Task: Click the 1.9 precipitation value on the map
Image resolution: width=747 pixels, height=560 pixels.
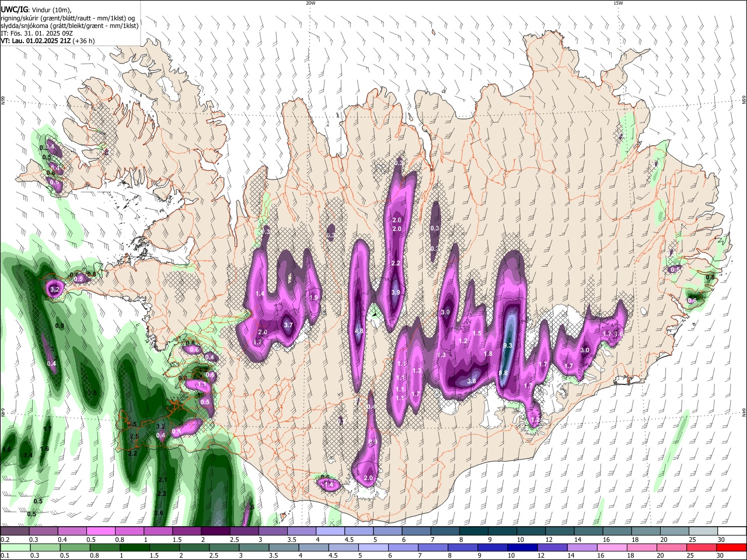Action: [x=313, y=297]
